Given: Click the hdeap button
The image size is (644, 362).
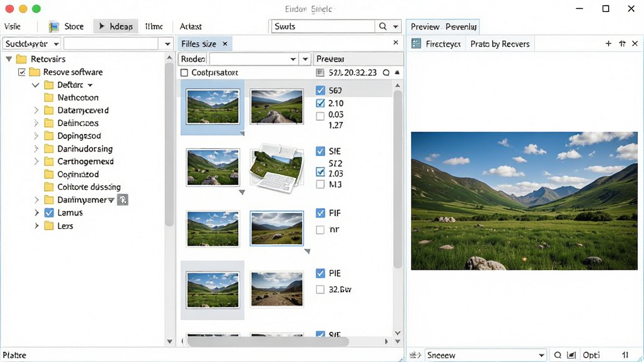Looking at the screenshot, I should 116,26.
